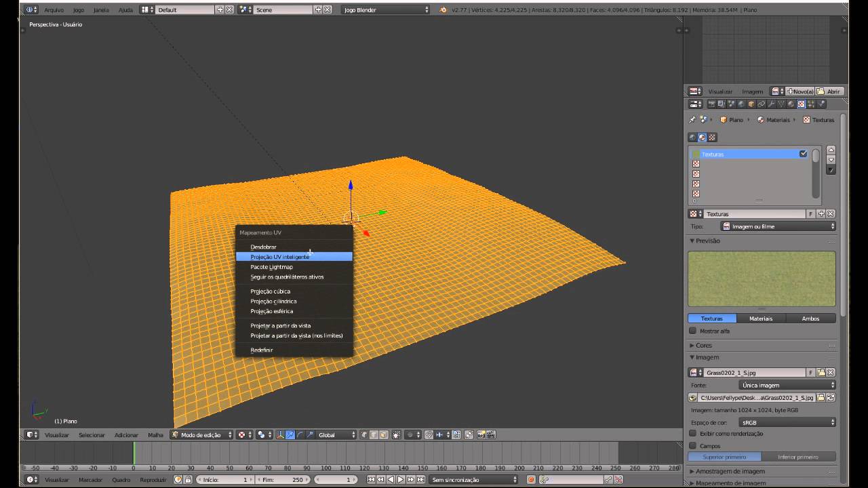The width and height of the screenshot is (868, 488).
Task: Open the sRGB color space dropdown
Action: tap(787, 422)
